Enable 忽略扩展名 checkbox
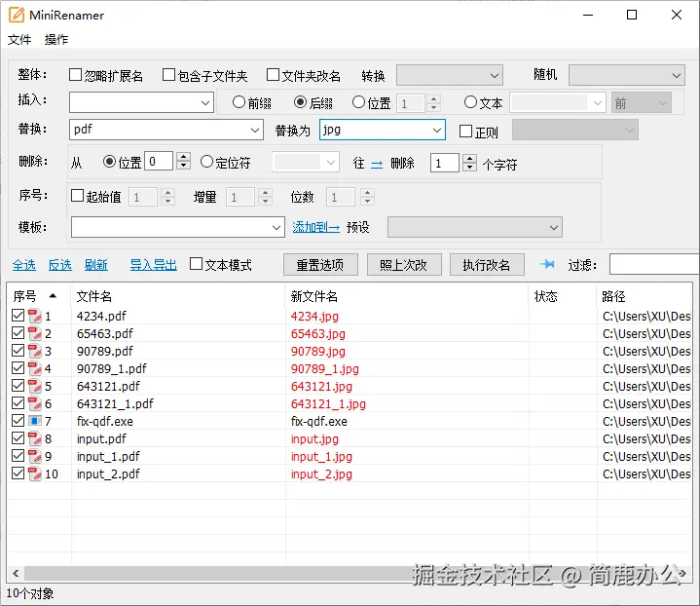 tap(75, 75)
